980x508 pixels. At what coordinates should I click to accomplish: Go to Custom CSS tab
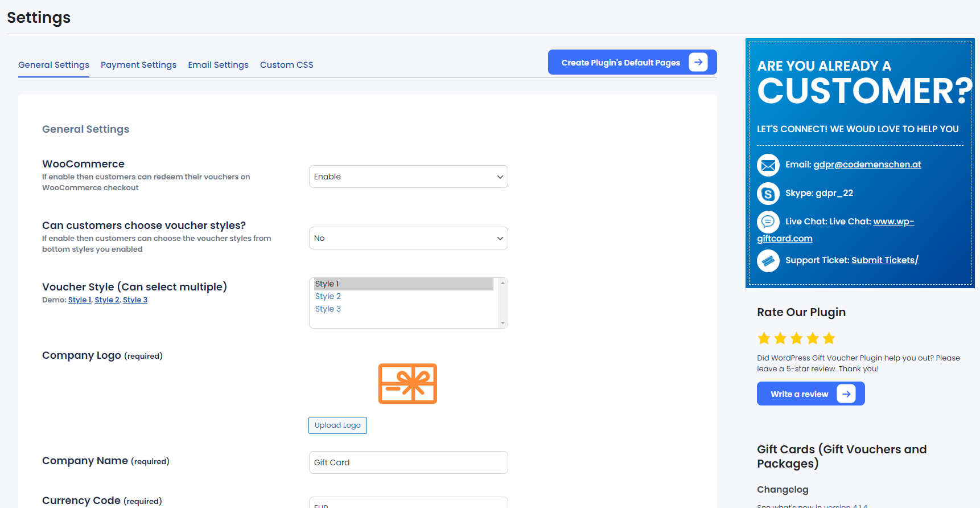pos(286,65)
